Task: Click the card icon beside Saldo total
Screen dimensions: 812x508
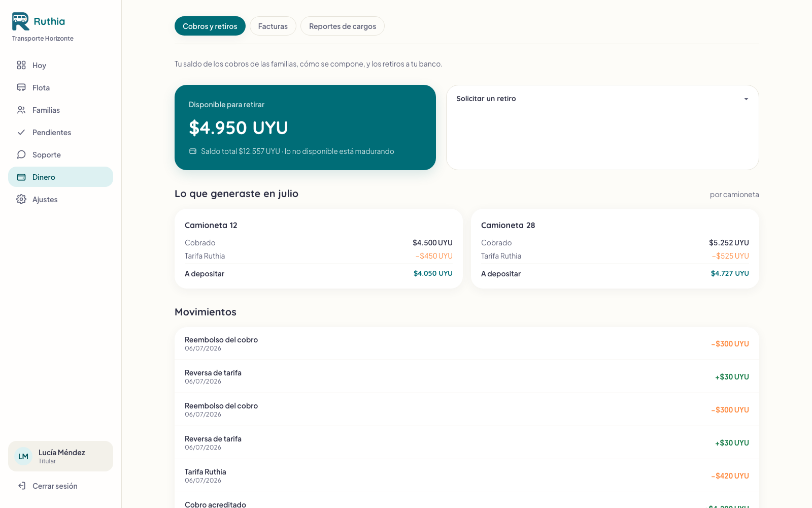Action: point(193,151)
